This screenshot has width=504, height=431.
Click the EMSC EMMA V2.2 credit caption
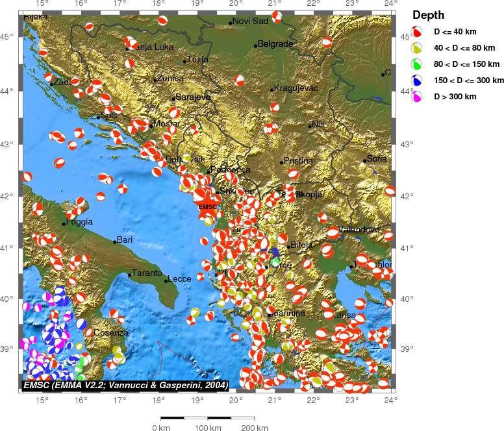tap(125, 386)
